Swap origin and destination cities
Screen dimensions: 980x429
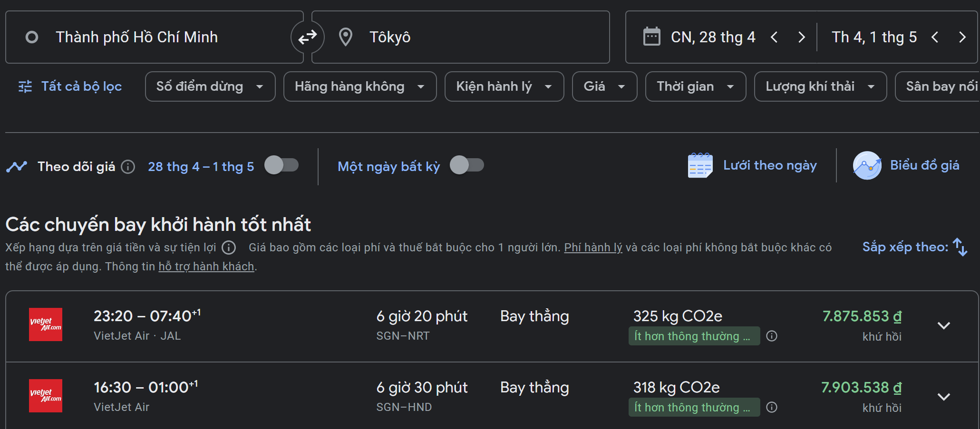click(x=307, y=37)
